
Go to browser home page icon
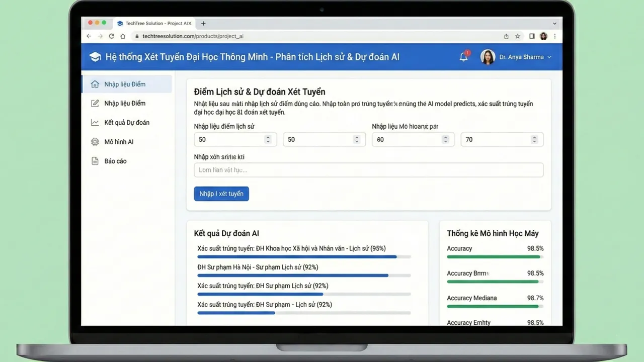[x=123, y=36]
